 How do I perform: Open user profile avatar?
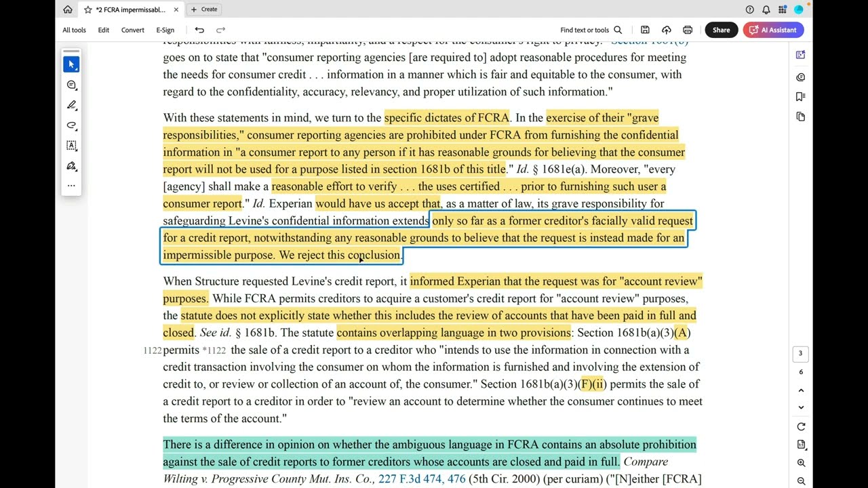(x=798, y=9)
